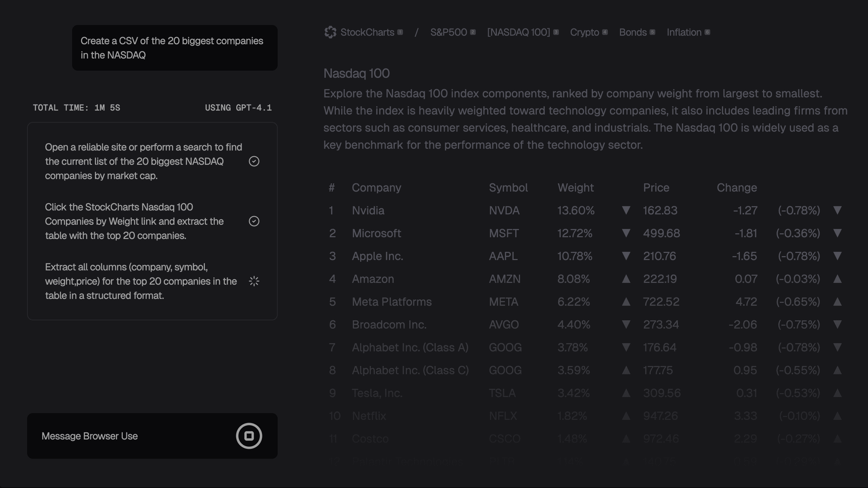
Task: Click the down arrow at Microsoft change
Action: pos(837,233)
